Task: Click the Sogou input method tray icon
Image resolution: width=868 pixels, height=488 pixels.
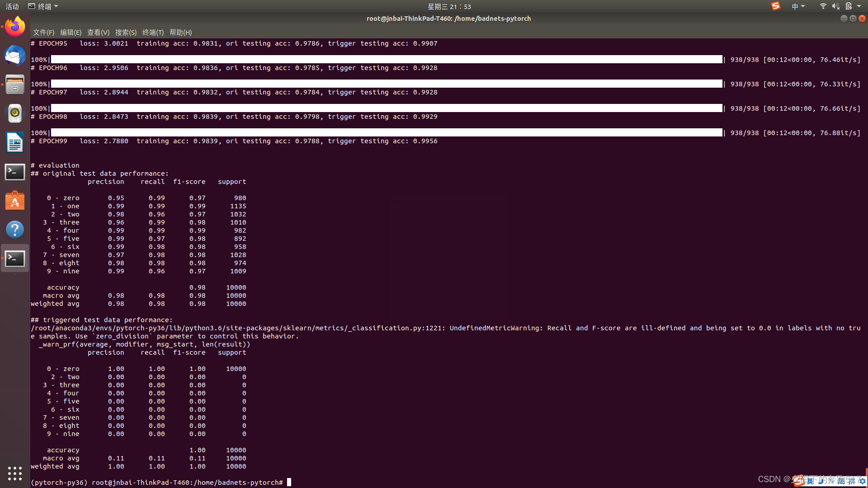Action: tap(776, 6)
